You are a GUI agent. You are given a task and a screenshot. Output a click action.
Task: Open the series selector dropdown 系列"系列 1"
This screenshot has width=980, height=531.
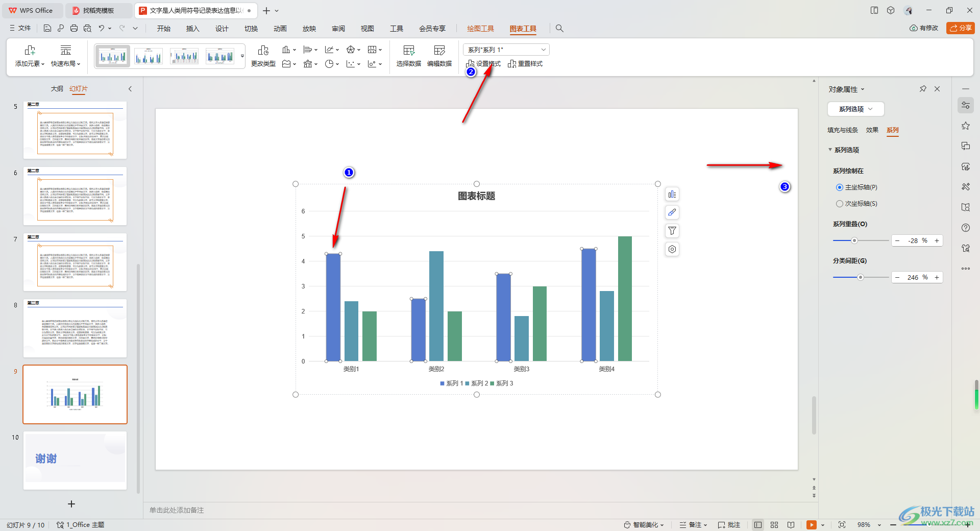point(506,50)
